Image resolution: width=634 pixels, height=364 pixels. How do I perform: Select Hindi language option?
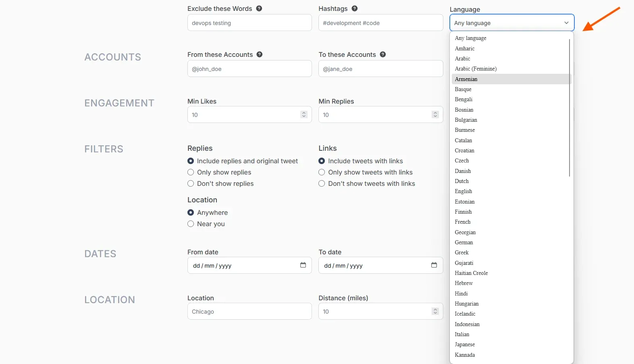pos(511,293)
